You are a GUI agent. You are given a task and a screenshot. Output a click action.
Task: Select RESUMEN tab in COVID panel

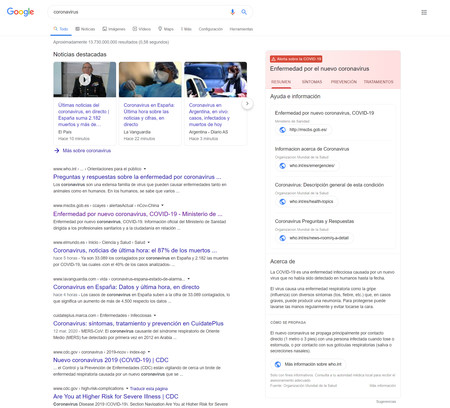click(x=281, y=82)
